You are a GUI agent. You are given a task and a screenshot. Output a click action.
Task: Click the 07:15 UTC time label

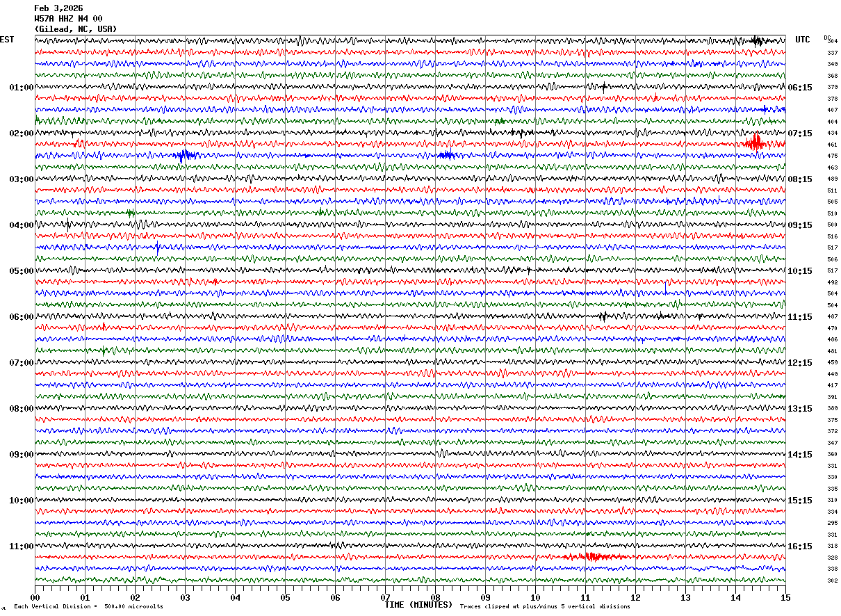(x=801, y=133)
